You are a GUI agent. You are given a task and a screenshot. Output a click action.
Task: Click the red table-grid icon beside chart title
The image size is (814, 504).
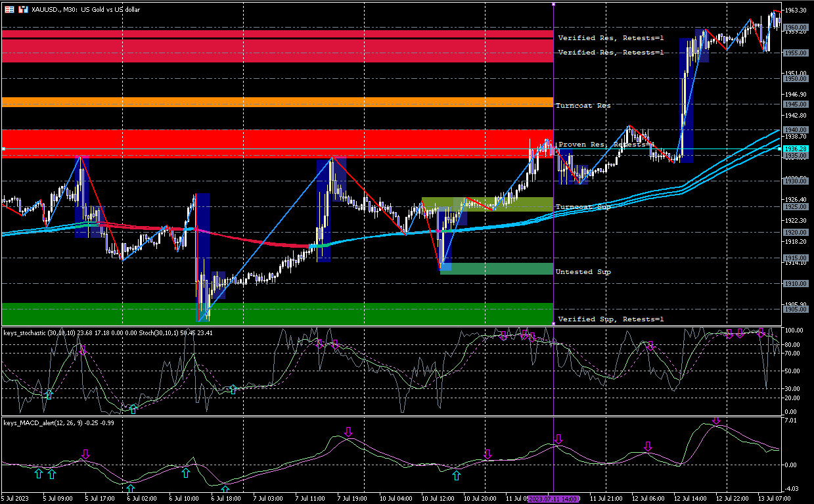9,10
